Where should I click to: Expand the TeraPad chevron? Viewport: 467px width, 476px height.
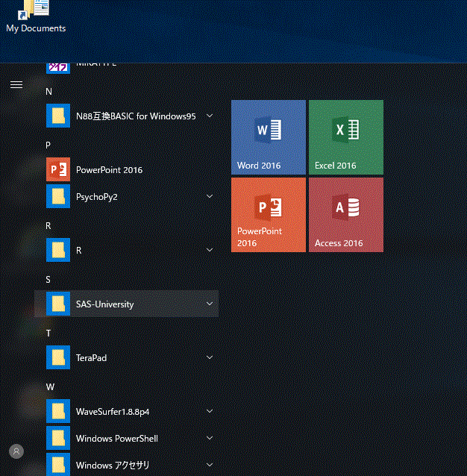210,357
